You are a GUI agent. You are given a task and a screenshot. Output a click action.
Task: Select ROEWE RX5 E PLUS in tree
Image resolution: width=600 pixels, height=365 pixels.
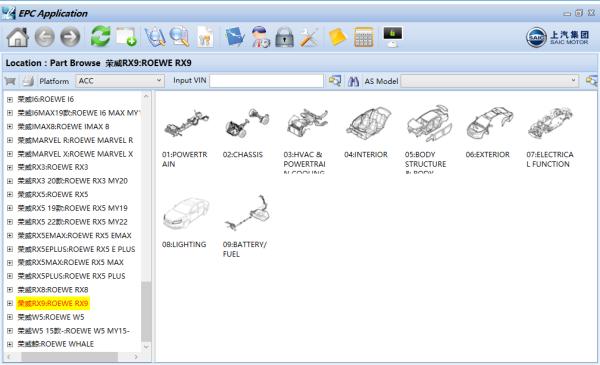click(x=76, y=249)
